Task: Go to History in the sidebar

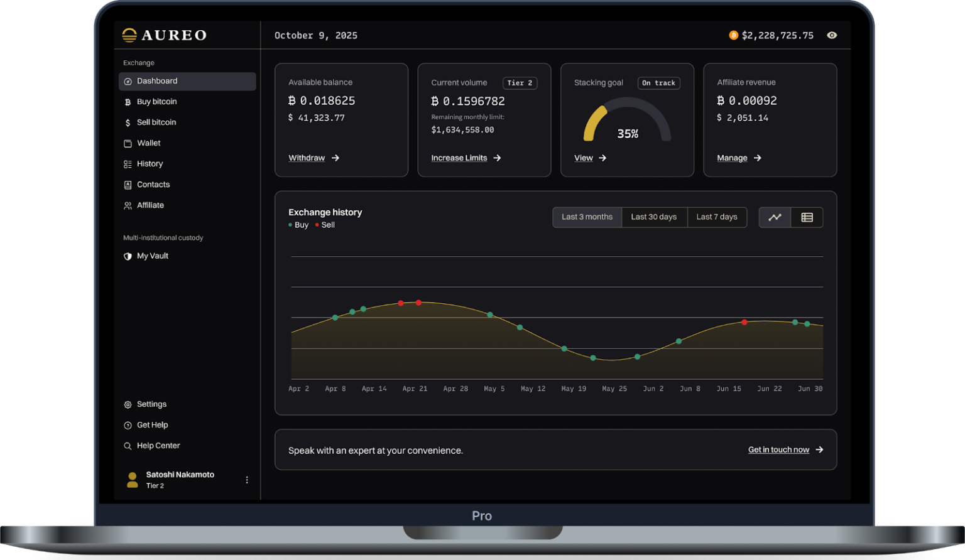Action: (x=150, y=164)
